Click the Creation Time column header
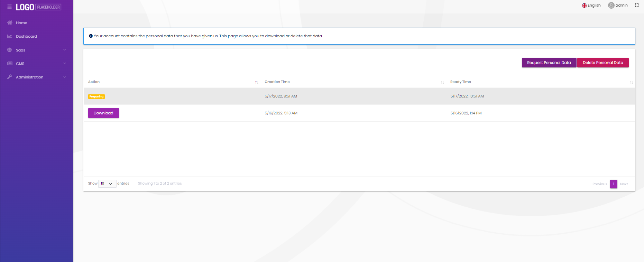This screenshot has width=644, height=262. (277, 82)
